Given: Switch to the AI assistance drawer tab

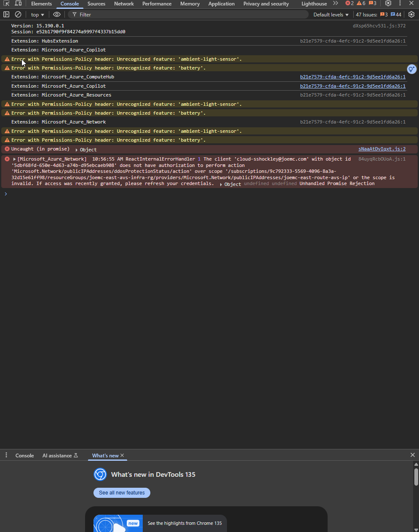Looking at the screenshot, I should pyautogui.click(x=60, y=455).
